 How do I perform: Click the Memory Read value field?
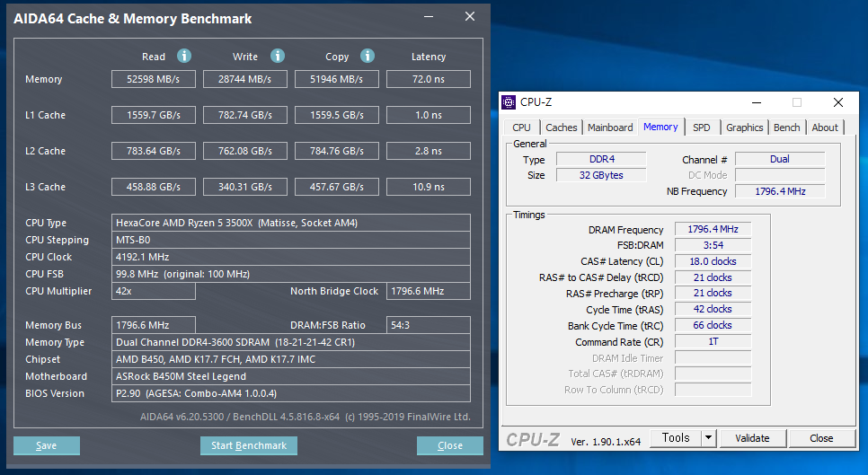click(x=153, y=79)
